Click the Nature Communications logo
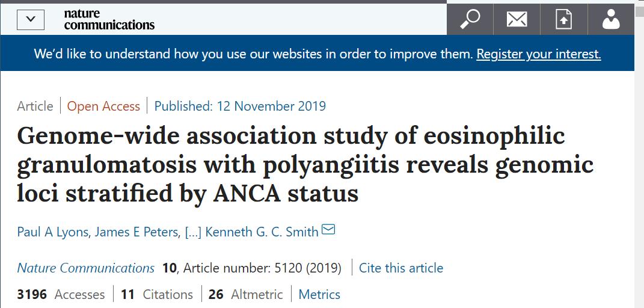Viewport: 644px width, 308px height. coord(109,19)
